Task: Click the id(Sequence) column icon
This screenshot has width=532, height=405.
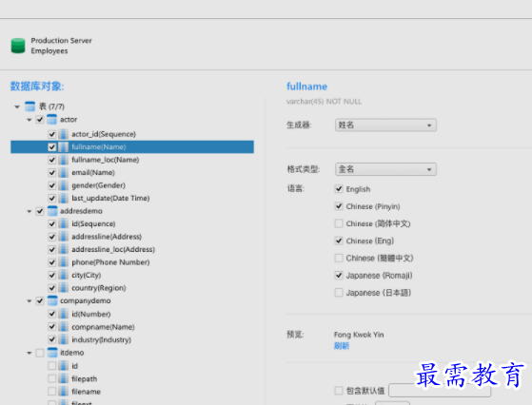Action: (63, 224)
